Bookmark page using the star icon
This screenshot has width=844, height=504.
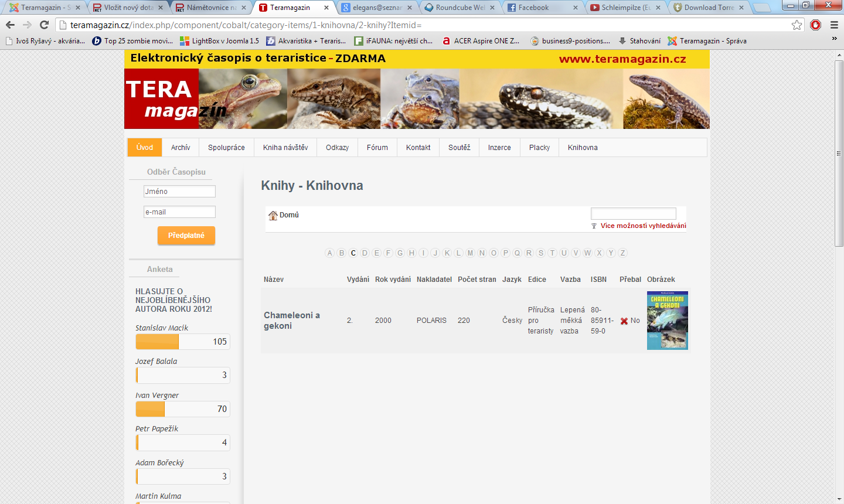(x=797, y=25)
